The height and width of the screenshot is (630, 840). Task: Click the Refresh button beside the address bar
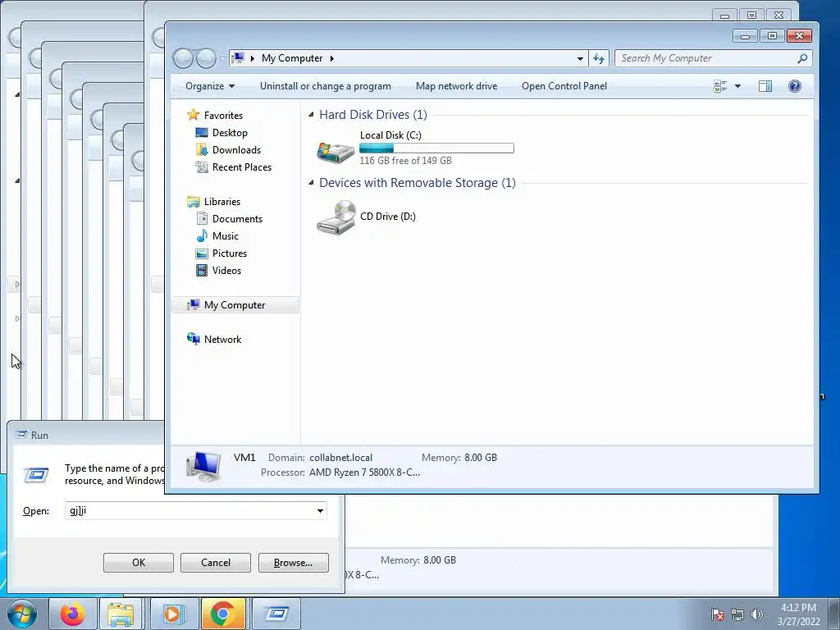[599, 58]
